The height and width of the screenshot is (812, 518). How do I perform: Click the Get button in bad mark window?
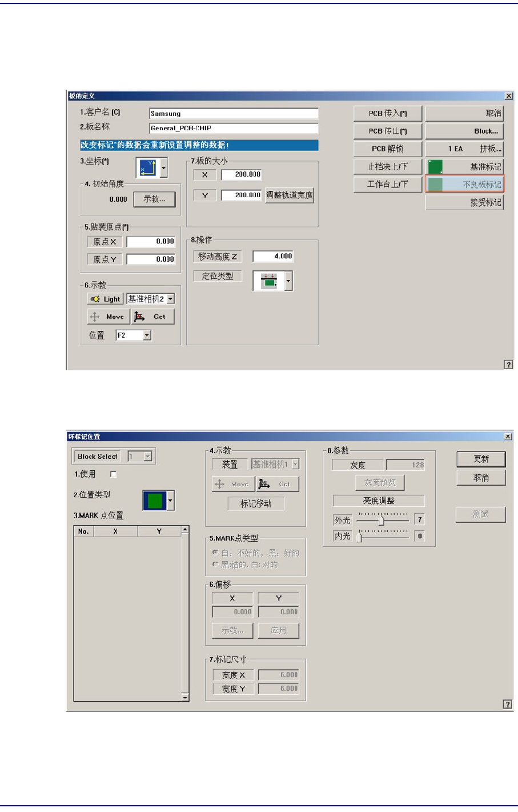click(x=278, y=484)
